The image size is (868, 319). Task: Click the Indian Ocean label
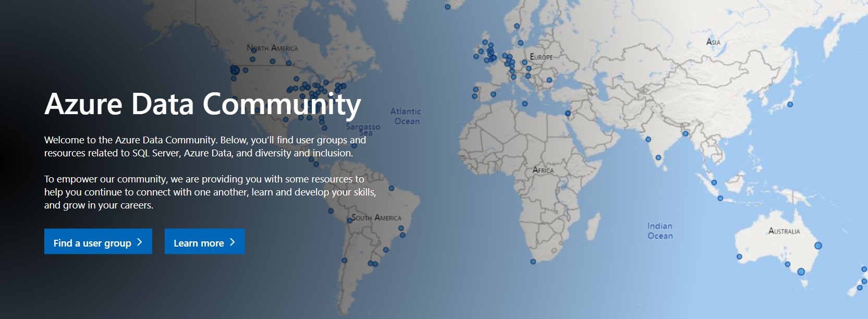click(x=660, y=231)
